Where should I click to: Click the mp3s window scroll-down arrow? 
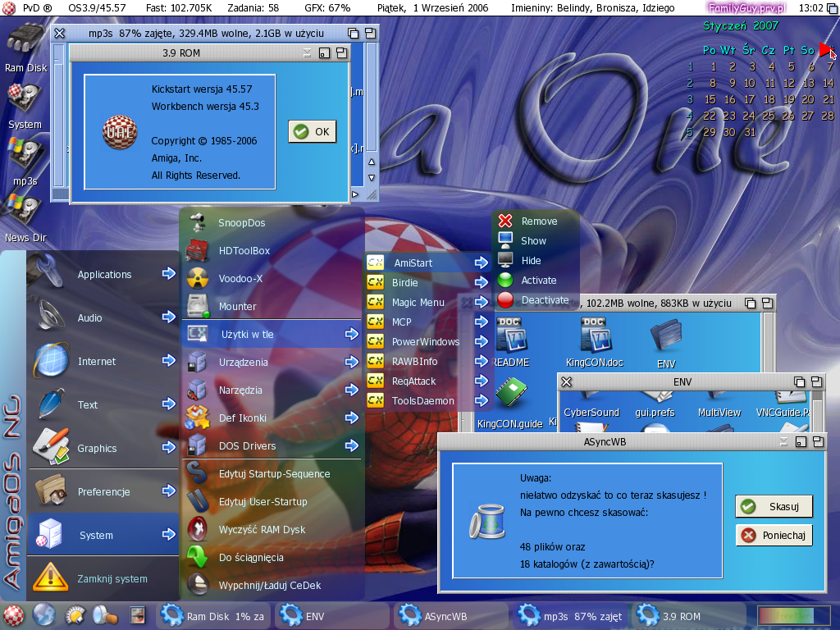(372, 178)
